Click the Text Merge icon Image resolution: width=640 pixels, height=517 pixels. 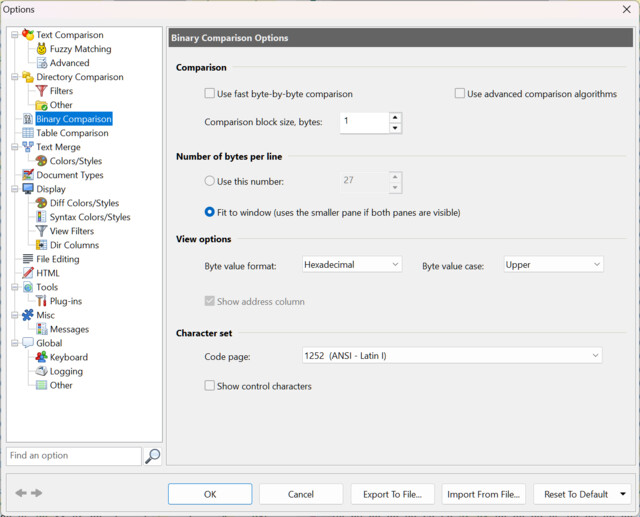point(28,147)
